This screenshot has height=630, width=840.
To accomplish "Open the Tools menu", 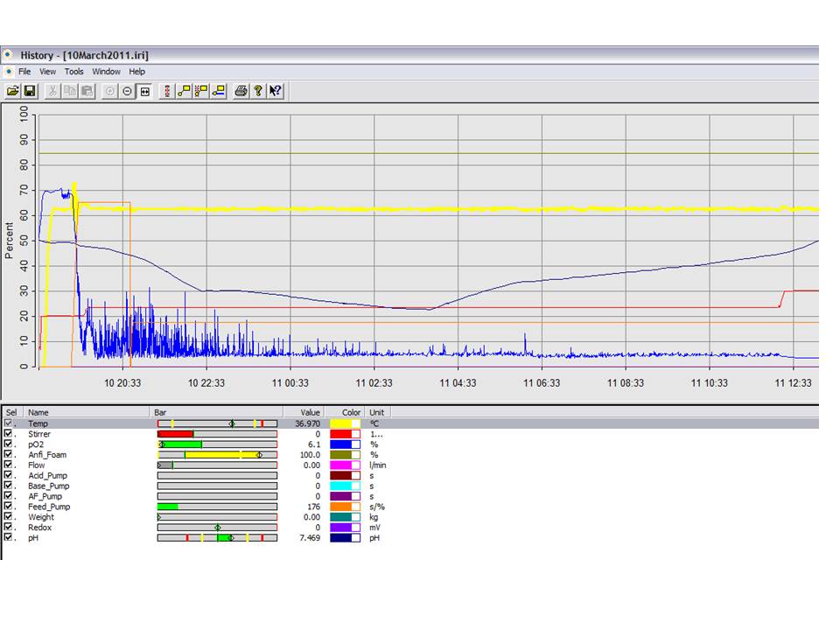I will coord(74,72).
